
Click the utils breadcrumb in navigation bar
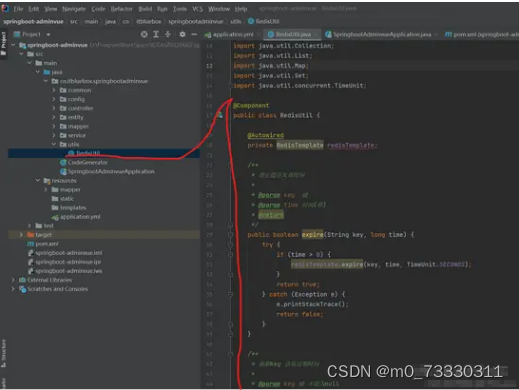tap(236, 21)
